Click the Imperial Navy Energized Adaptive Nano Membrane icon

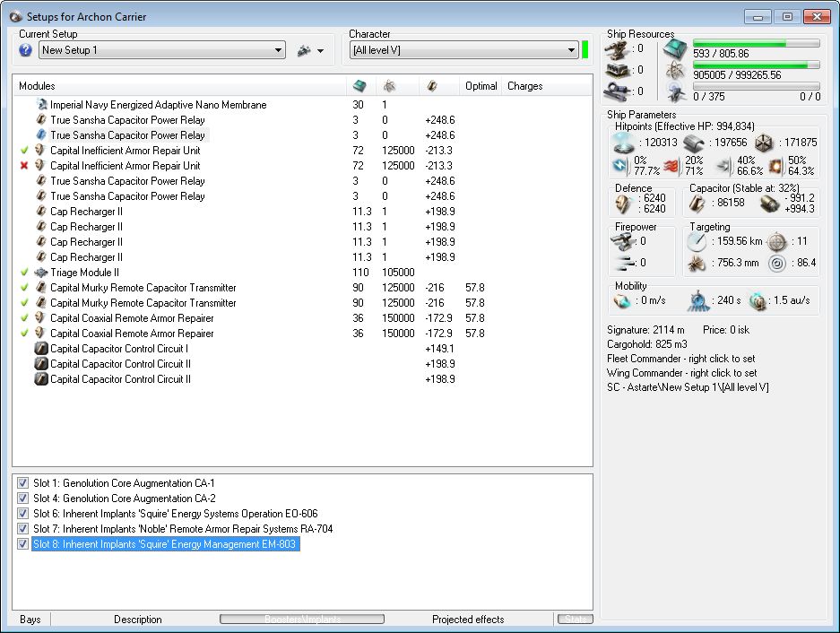[42, 105]
